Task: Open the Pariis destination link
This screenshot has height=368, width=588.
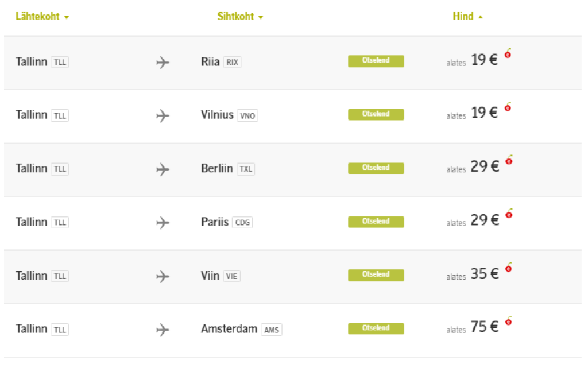Action: pyautogui.click(x=215, y=222)
